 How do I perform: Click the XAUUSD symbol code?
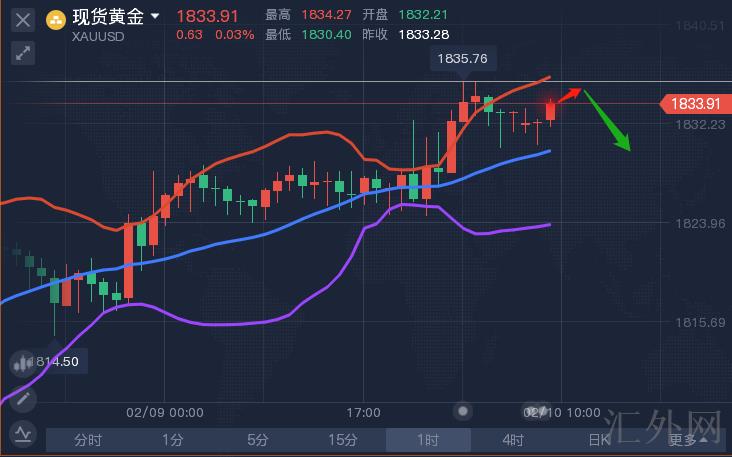(98, 37)
